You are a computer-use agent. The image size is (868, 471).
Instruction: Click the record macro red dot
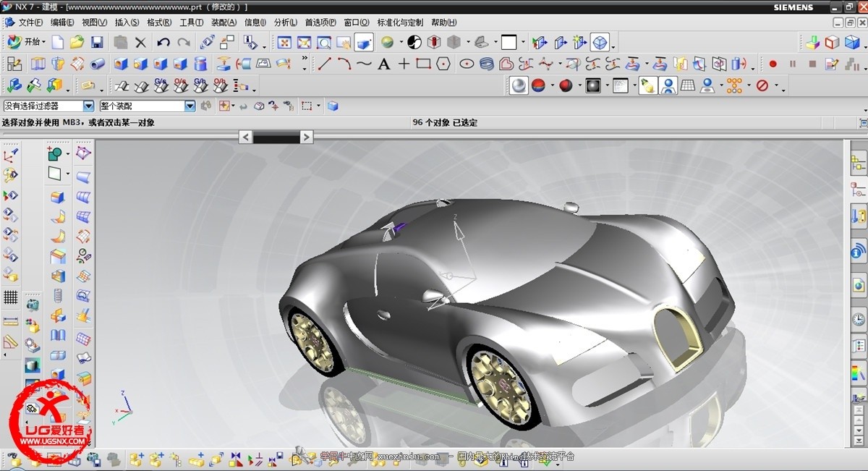pos(773,64)
